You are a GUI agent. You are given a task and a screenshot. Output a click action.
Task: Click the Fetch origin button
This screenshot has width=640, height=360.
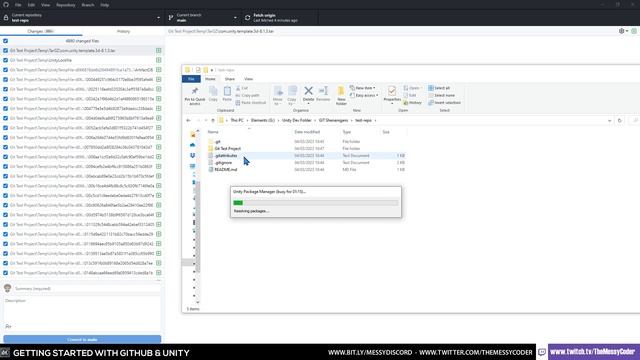tap(280, 18)
